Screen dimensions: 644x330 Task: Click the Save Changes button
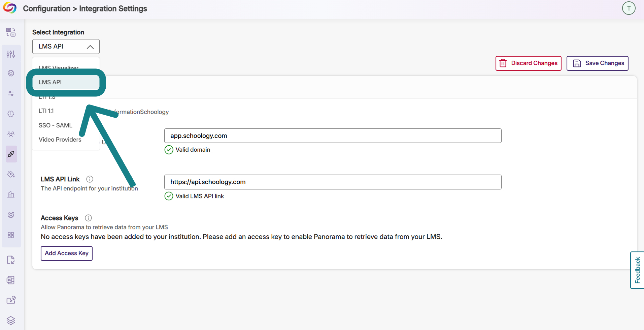597,63
